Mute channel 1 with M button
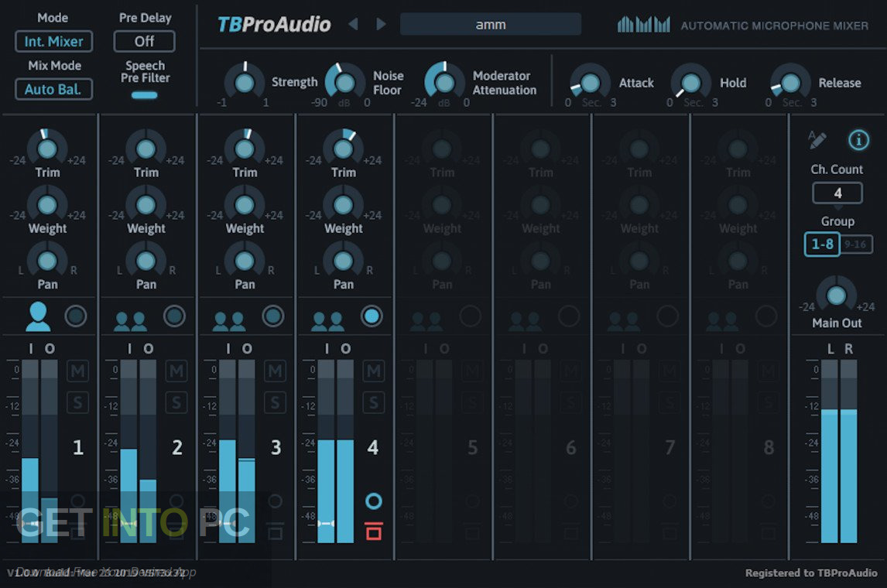Viewport: 887px width, 588px height. coord(77,371)
